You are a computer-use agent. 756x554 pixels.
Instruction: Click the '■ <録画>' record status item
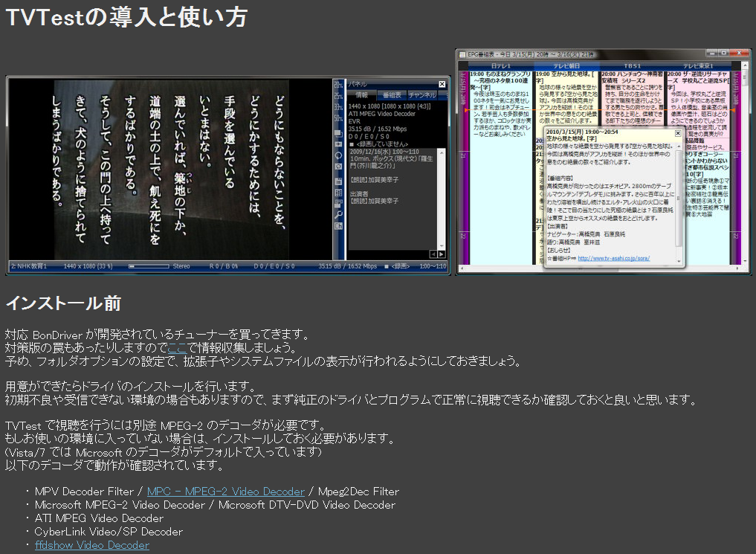397,266
